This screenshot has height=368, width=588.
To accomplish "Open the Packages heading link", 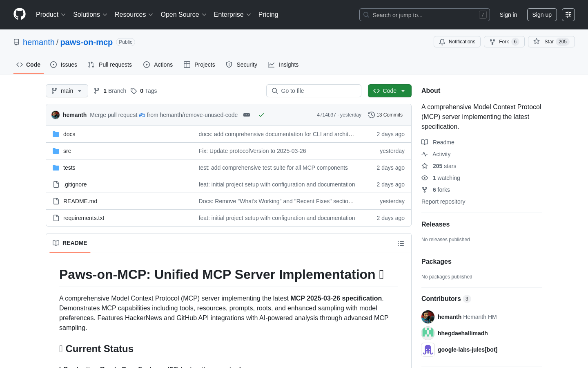I will 437,262.
